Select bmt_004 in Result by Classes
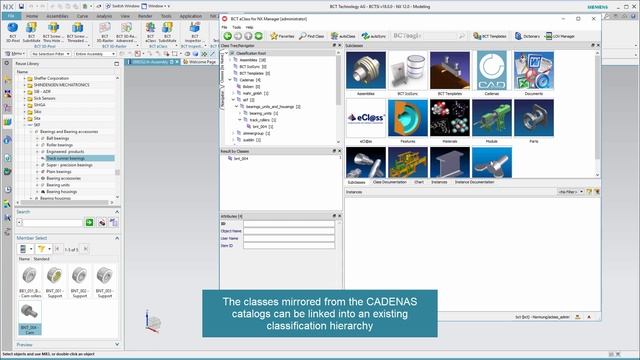This screenshot has height=360, width=640. click(241, 158)
